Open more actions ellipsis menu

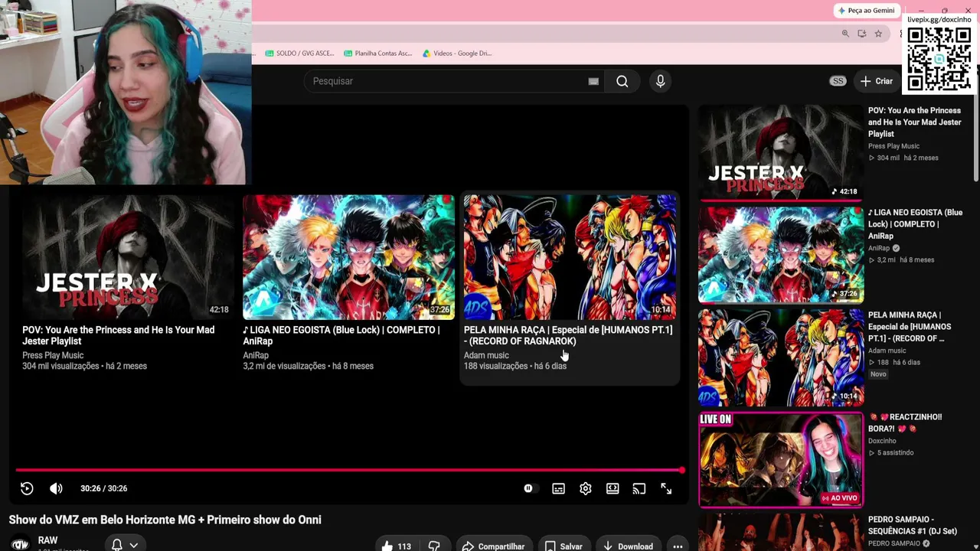678,546
